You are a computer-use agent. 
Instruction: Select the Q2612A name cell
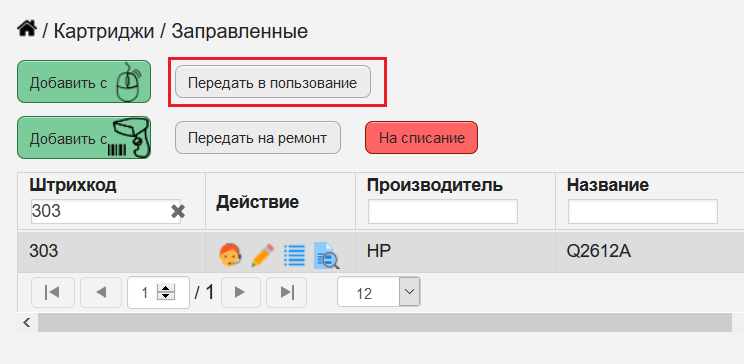click(x=650, y=252)
